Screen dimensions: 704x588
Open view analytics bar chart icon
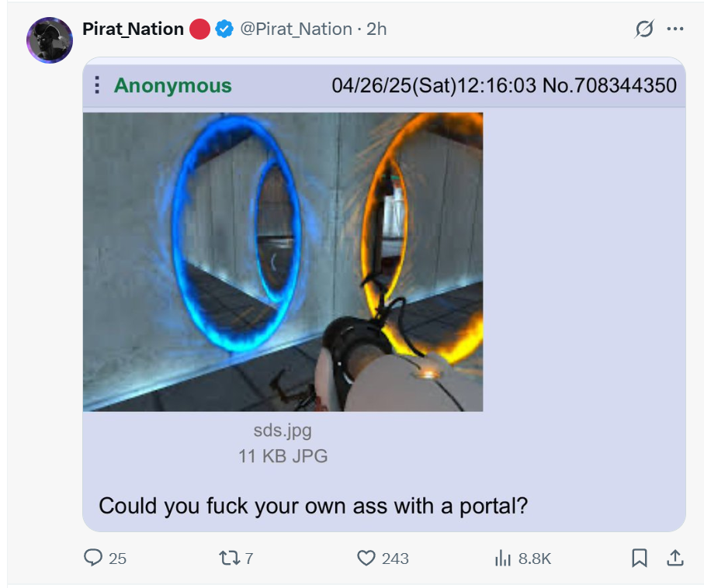click(x=501, y=558)
